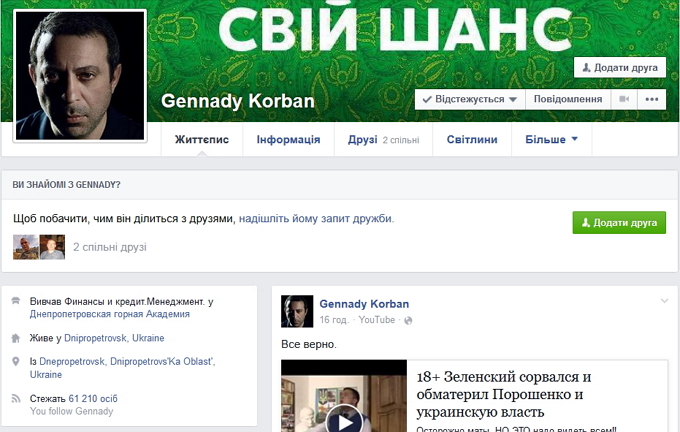Image resolution: width=680 pixels, height=432 pixels.
Task: Click the YouTube source link on post
Action: pyautogui.click(x=376, y=320)
